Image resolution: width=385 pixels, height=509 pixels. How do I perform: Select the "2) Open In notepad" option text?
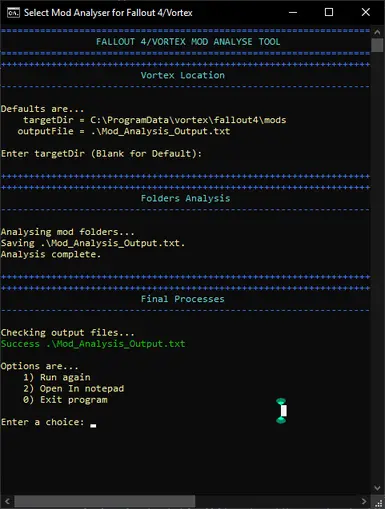click(73, 389)
